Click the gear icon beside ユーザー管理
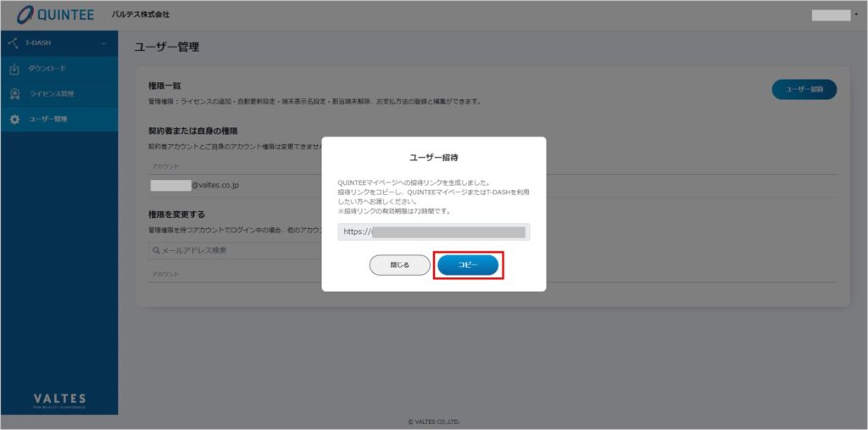868x430 pixels. click(14, 119)
